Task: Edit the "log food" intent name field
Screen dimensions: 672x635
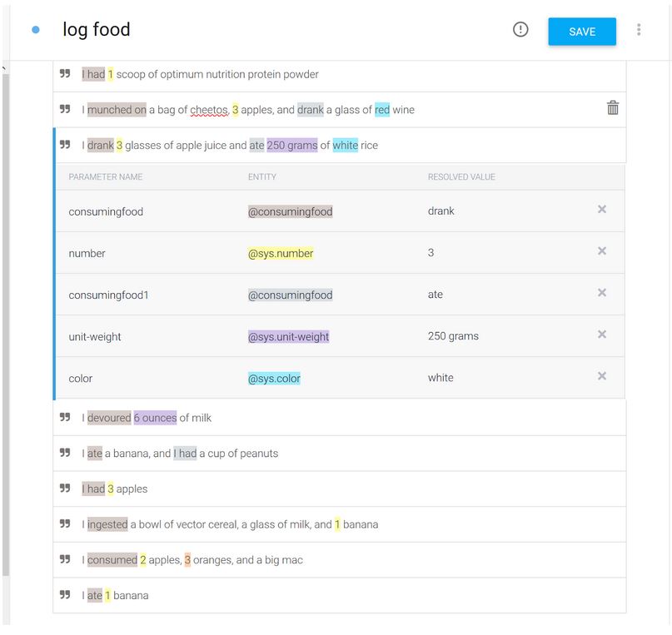Action: (x=97, y=30)
